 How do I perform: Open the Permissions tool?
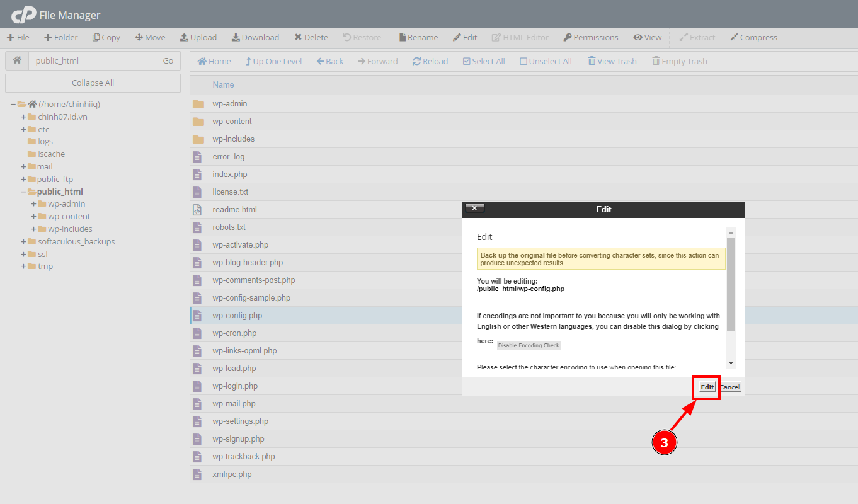(591, 37)
